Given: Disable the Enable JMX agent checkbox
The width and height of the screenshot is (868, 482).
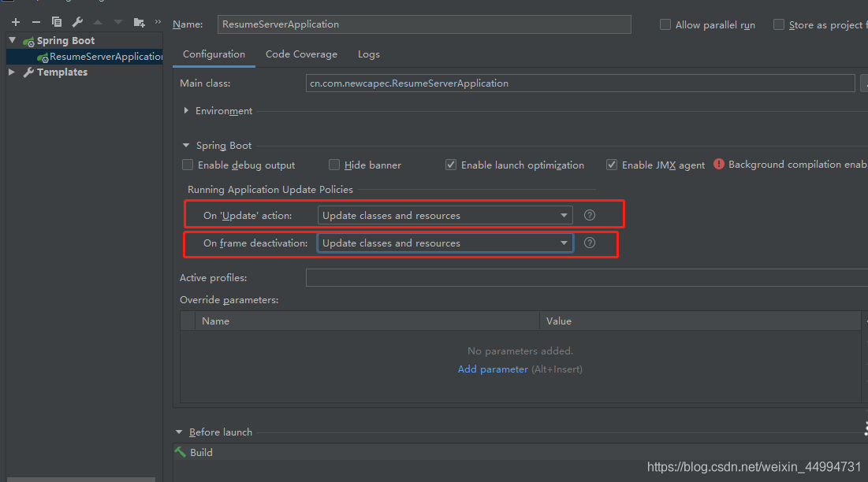Looking at the screenshot, I should pos(612,165).
